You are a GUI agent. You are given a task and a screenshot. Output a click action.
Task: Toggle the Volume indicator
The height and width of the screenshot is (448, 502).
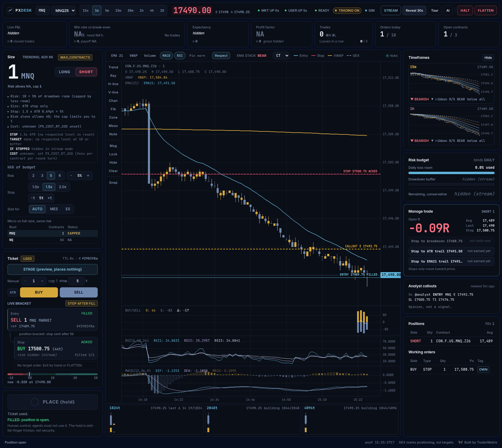150,56
